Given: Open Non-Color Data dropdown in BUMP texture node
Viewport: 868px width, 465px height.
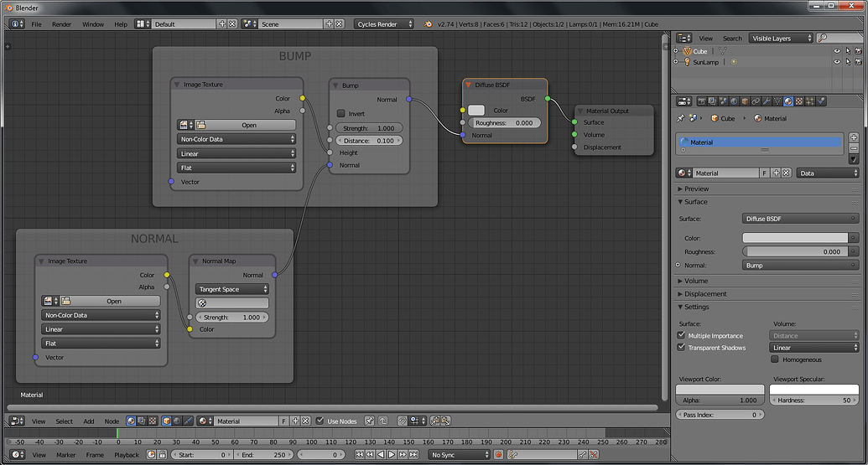Looking at the screenshot, I should (236, 139).
